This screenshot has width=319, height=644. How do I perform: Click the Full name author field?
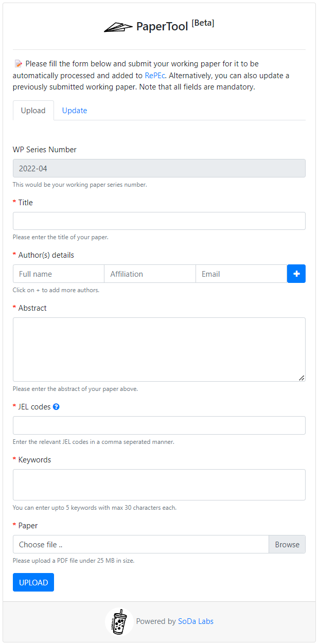coord(59,274)
